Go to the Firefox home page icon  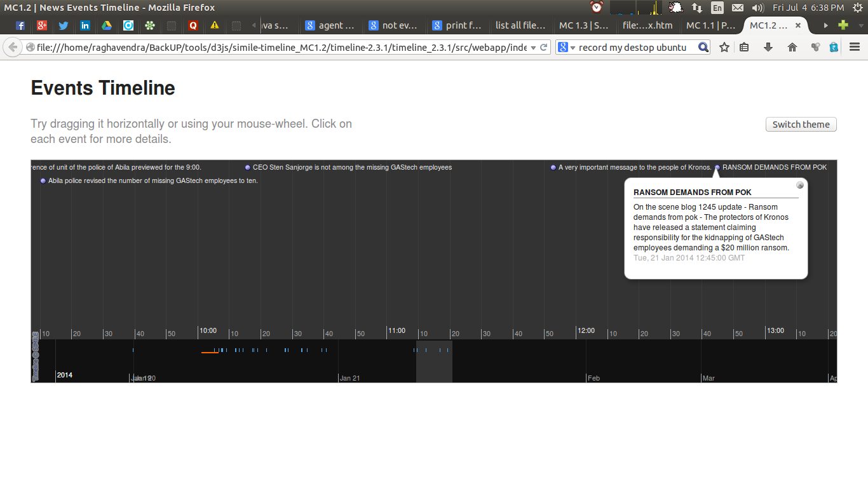pos(792,47)
